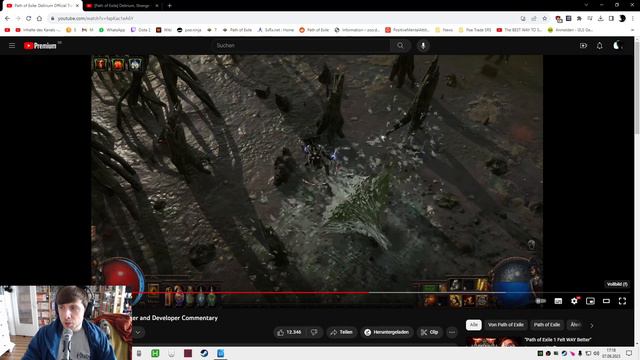This screenshot has width=640, height=360.
Task: Open Windows notification center icon
Action: (629, 353)
